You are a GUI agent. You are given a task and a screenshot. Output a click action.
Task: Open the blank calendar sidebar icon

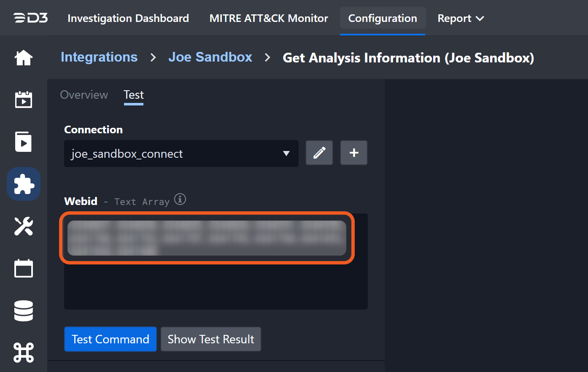24,268
